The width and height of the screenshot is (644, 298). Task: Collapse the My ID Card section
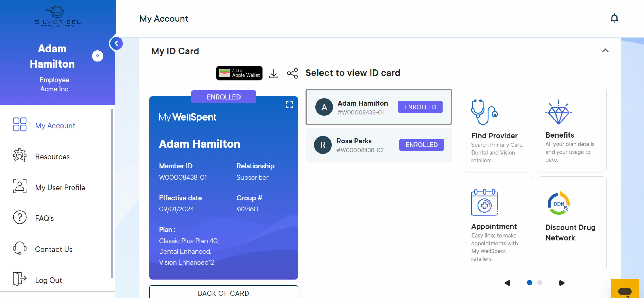pos(605,51)
